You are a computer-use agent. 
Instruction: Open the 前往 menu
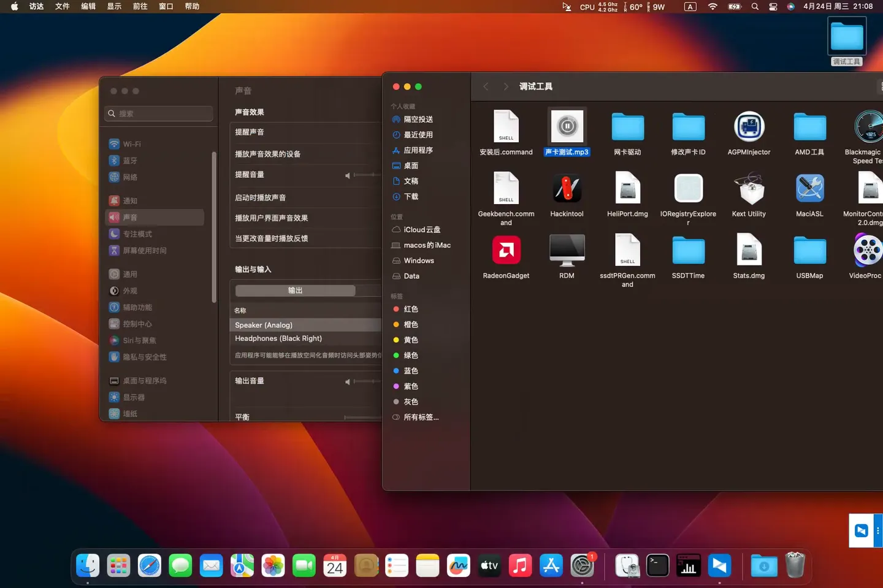139,6
